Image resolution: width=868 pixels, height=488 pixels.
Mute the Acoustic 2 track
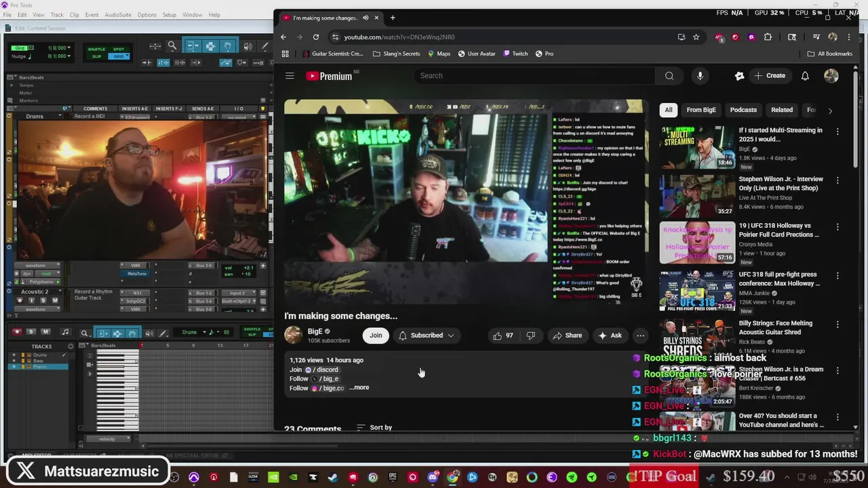[55, 300]
